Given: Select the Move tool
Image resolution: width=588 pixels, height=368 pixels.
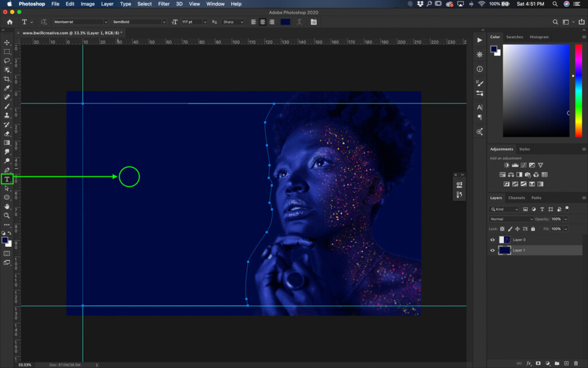Looking at the screenshot, I should pos(7,42).
